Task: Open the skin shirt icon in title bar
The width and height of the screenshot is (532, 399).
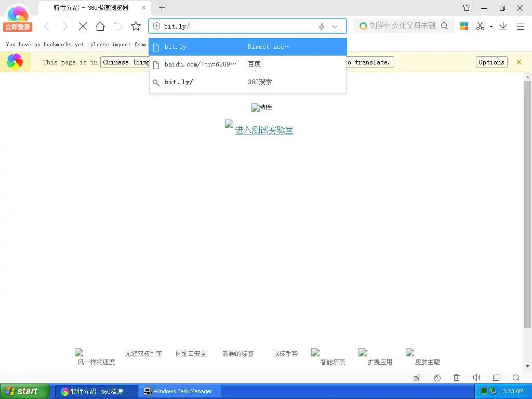Action: (467, 8)
